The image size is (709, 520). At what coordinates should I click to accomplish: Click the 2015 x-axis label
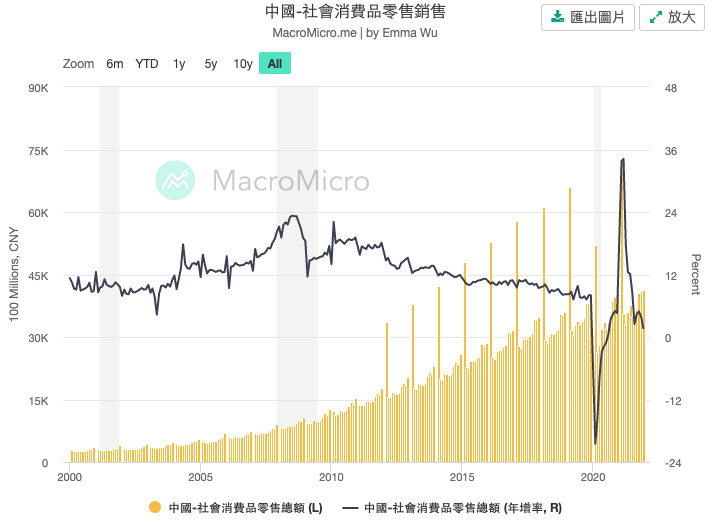(x=462, y=478)
